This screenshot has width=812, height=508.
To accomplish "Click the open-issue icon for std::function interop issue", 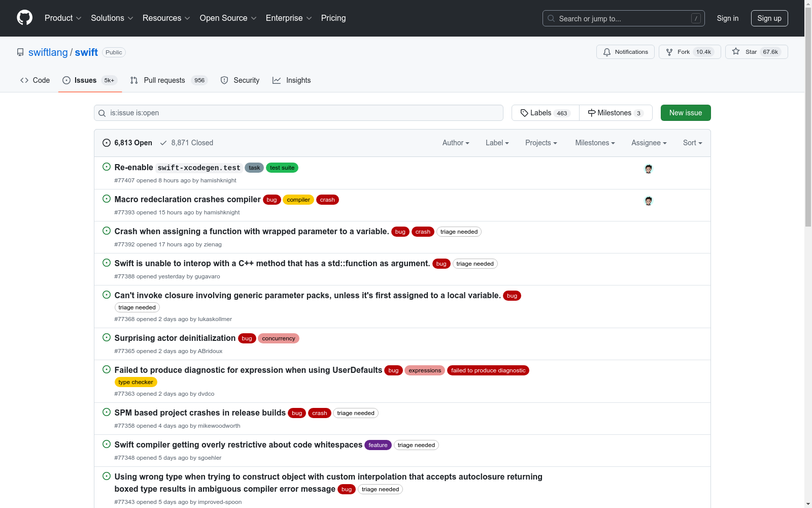I will 107,263.
